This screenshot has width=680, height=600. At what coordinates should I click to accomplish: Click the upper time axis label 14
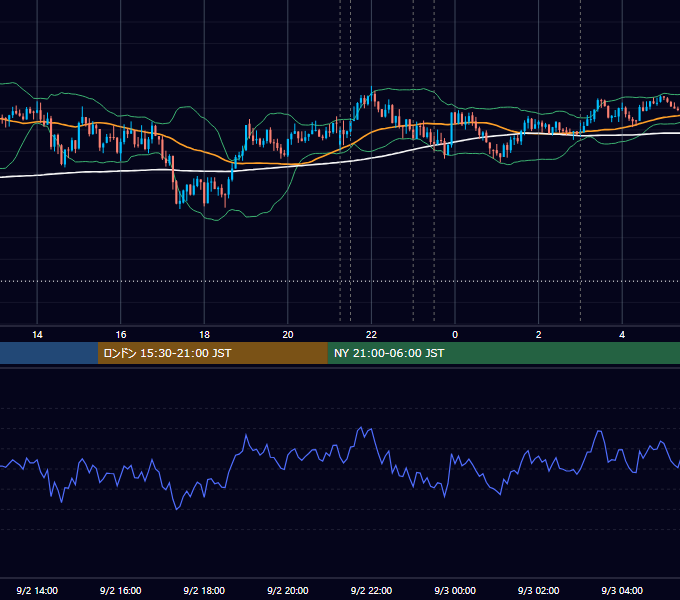click(37, 335)
